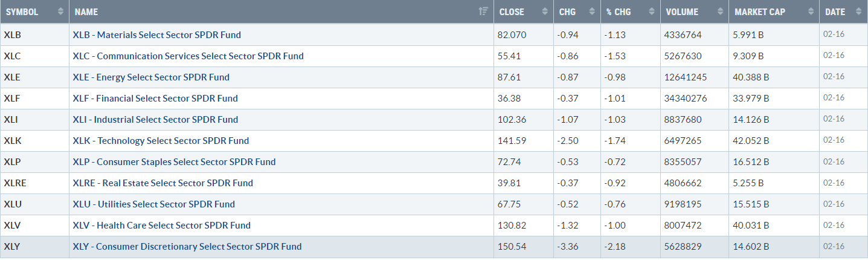
Task: Sort by MARKET CAP arrows icon
Action: [x=809, y=11]
